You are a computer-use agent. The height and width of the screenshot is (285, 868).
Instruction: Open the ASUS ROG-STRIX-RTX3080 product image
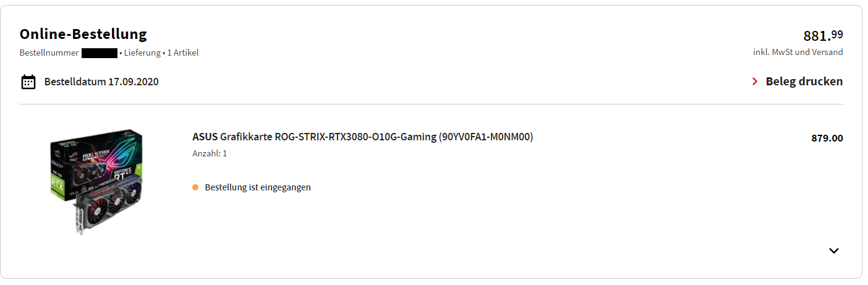tap(96, 182)
